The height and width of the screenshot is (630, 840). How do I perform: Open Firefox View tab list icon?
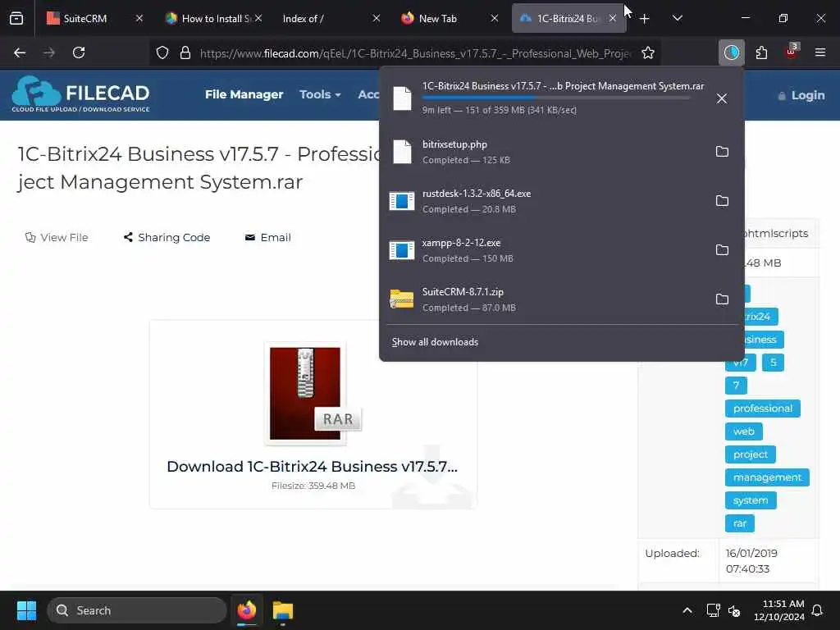coord(16,18)
